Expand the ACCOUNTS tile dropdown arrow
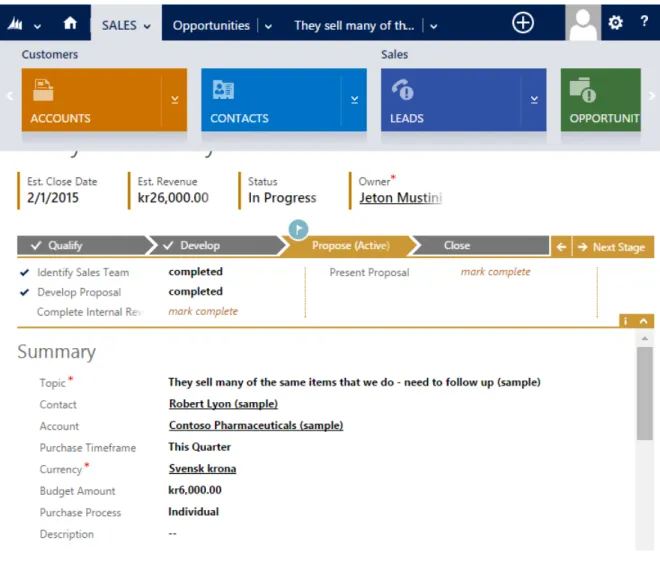Viewport: 660px width, 564px height. pyautogui.click(x=175, y=100)
